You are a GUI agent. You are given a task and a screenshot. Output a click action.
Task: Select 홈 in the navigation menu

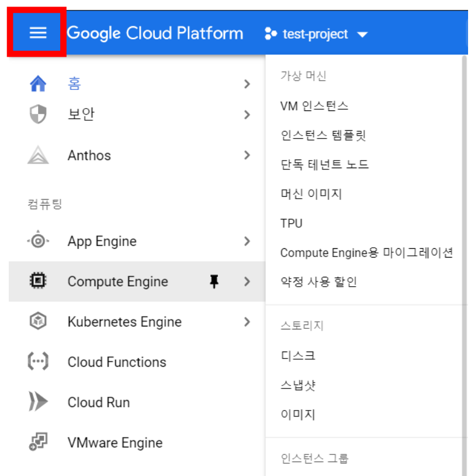point(74,84)
